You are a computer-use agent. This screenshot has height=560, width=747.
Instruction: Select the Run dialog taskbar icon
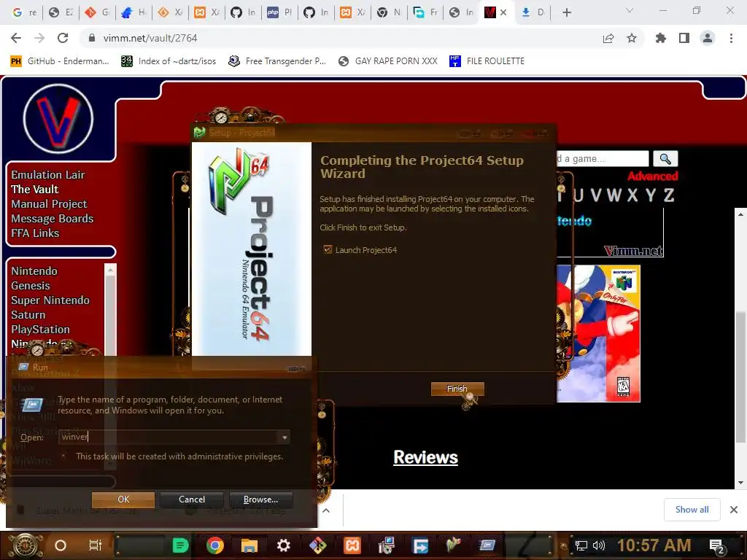pos(487,545)
